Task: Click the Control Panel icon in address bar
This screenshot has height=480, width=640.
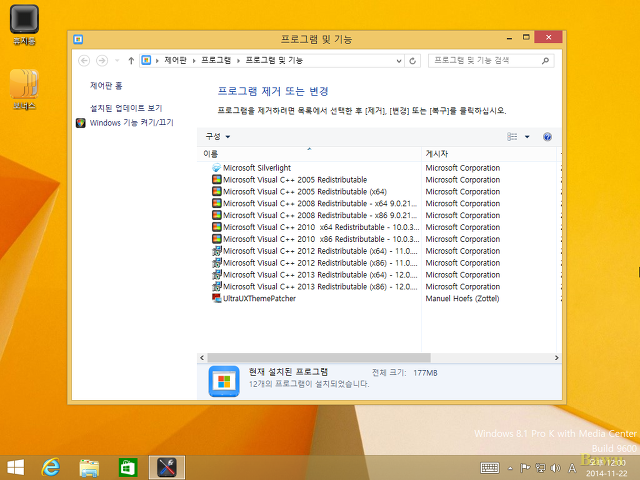Action: click(146, 60)
